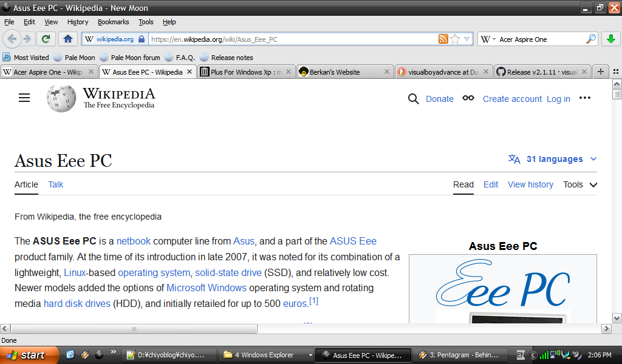This screenshot has height=364, width=622.
Task: Open the Help menu
Action: click(x=169, y=22)
